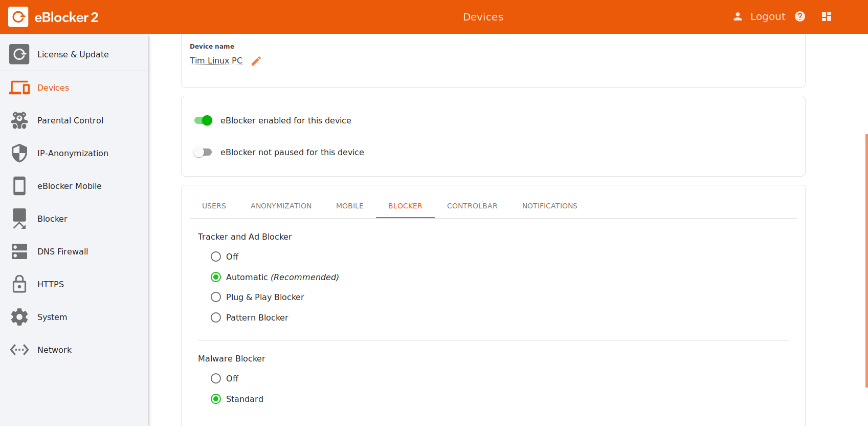Open the CONTROLBAR tab

(472, 206)
